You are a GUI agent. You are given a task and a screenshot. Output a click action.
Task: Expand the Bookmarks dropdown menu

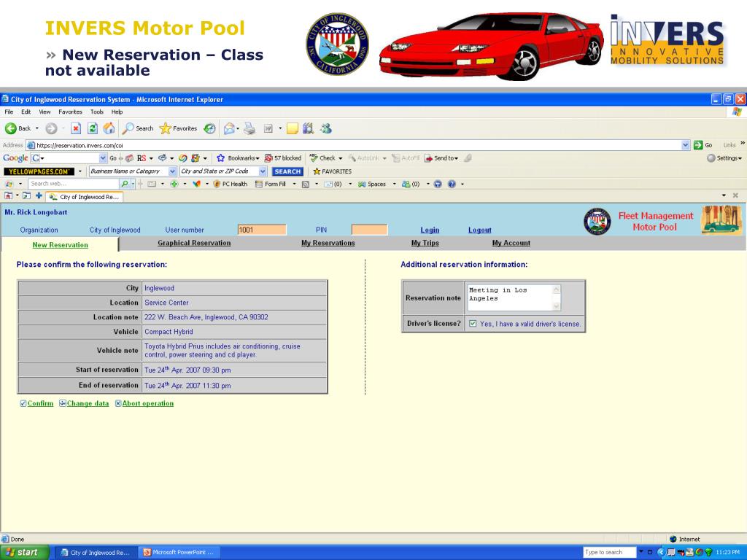pyautogui.click(x=258, y=158)
